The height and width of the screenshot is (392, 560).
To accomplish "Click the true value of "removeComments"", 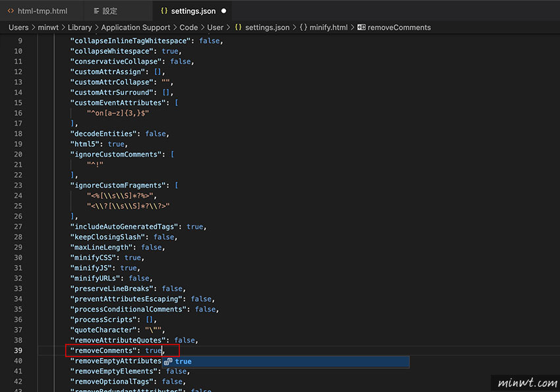I will [154, 350].
